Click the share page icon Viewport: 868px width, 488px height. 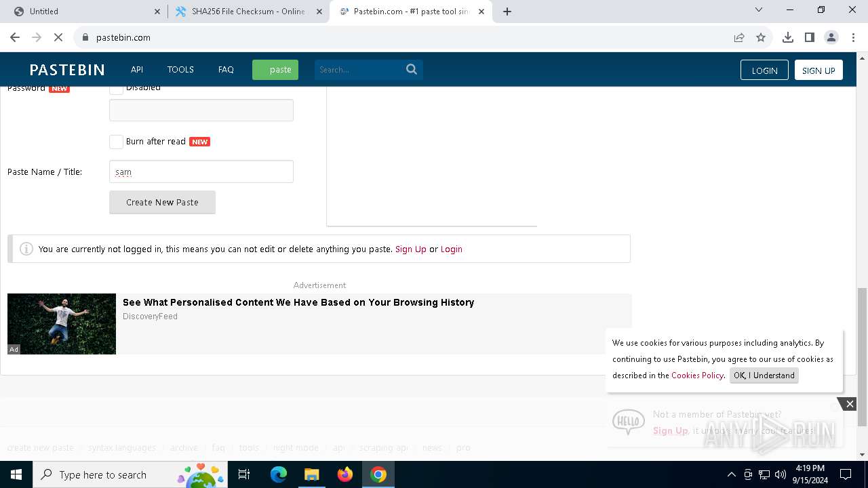pyautogui.click(x=739, y=37)
